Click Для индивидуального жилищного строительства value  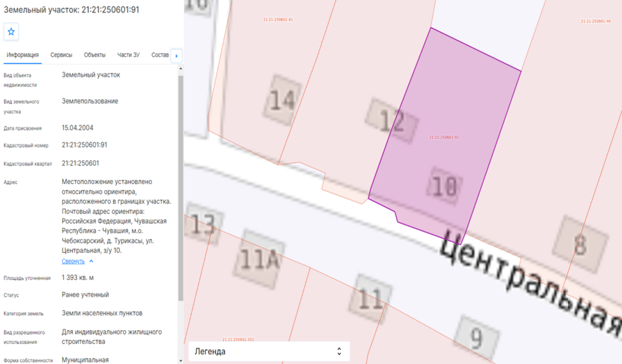[112, 337]
